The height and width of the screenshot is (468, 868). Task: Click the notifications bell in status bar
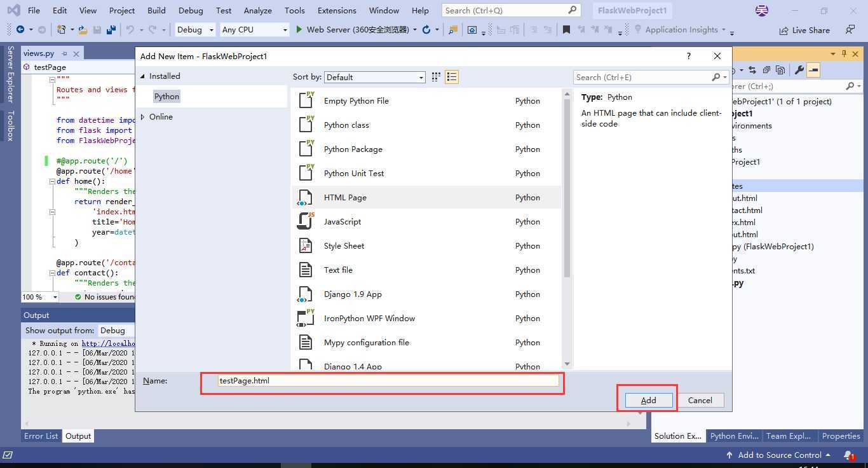(849, 455)
